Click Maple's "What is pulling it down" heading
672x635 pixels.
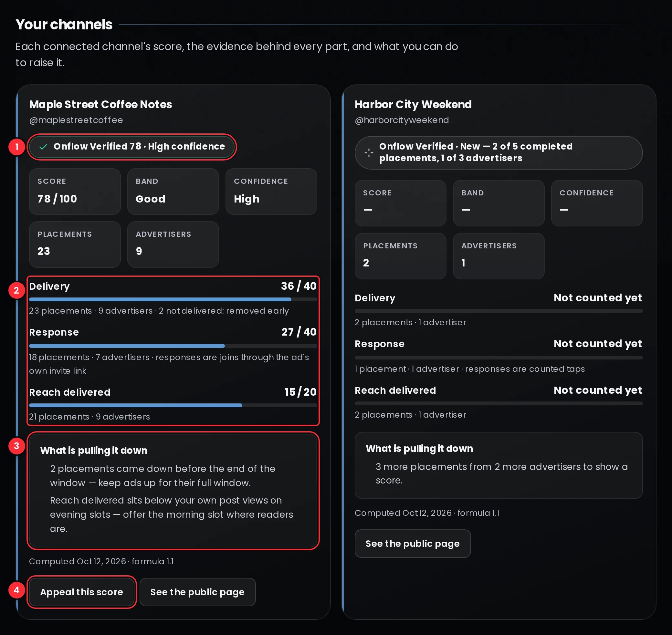coord(94,451)
